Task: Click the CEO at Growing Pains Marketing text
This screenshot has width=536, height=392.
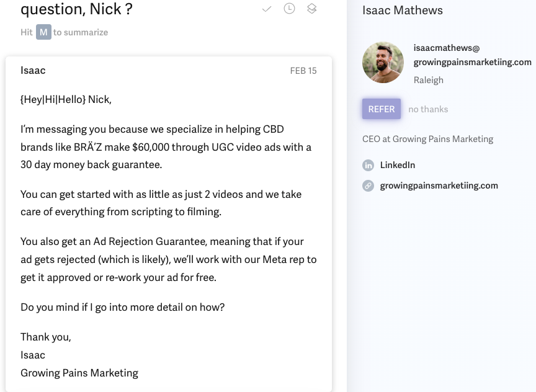Action: pyautogui.click(x=427, y=139)
